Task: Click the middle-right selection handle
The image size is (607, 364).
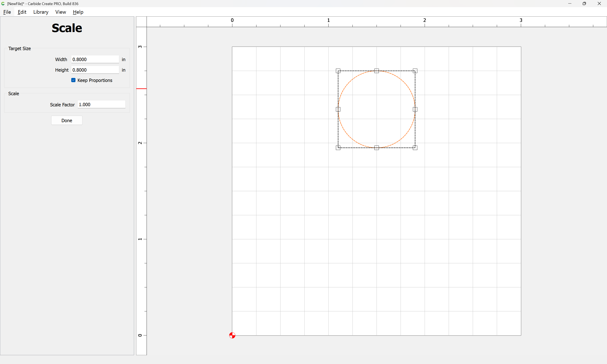Action: 415,109
